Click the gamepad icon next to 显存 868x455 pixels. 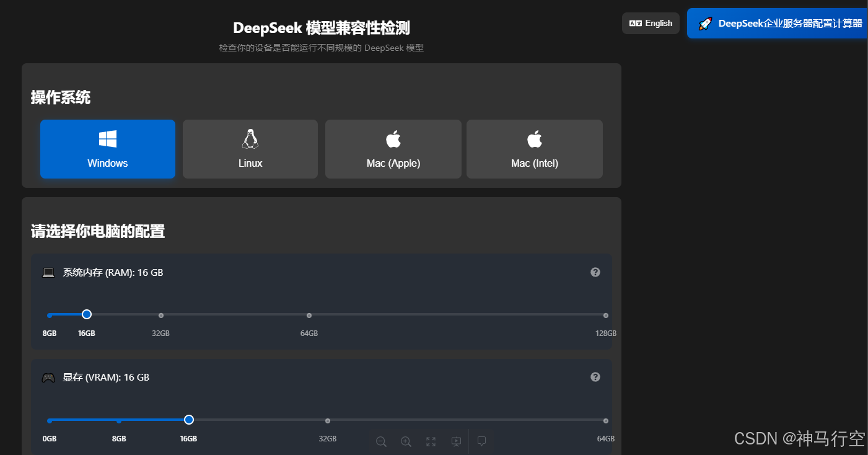coord(48,377)
